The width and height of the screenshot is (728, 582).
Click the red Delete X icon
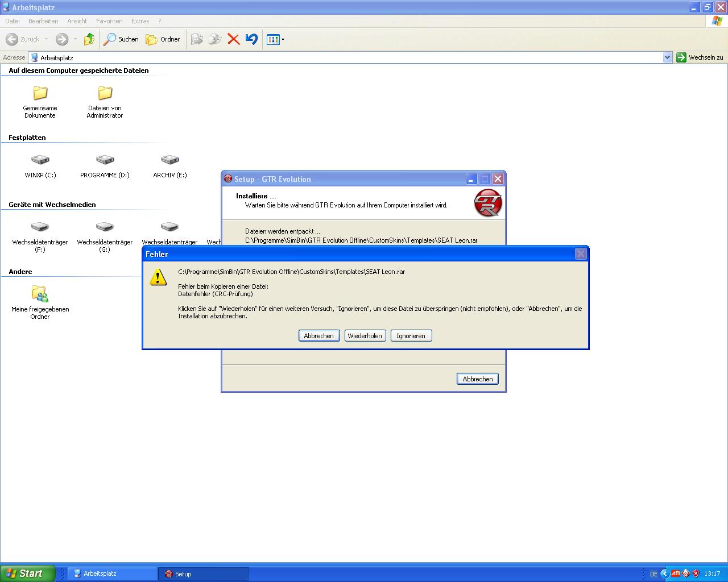233,39
